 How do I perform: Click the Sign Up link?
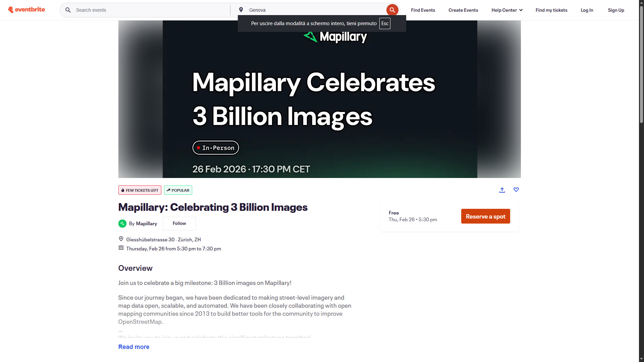point(615,10)
